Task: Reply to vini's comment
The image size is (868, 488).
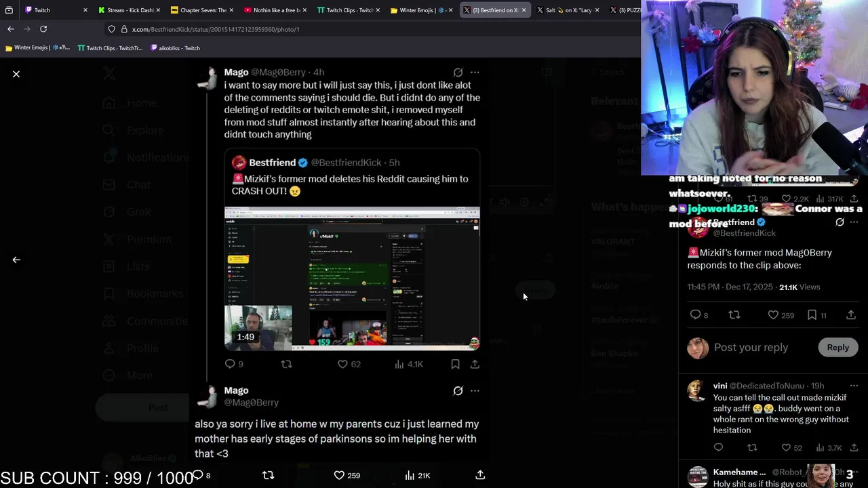Action: click(x=718, y=447)
